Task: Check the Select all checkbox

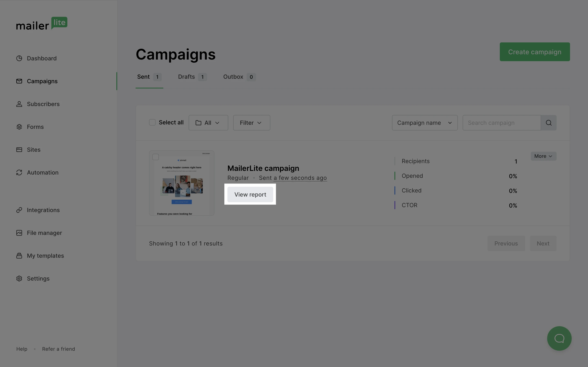Action: click(152, 122)
